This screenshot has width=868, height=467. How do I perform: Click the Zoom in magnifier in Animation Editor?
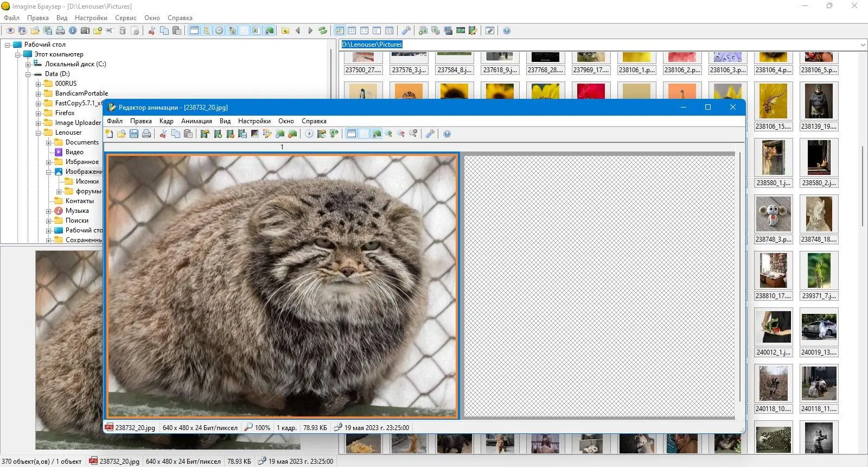pos(388,134)
